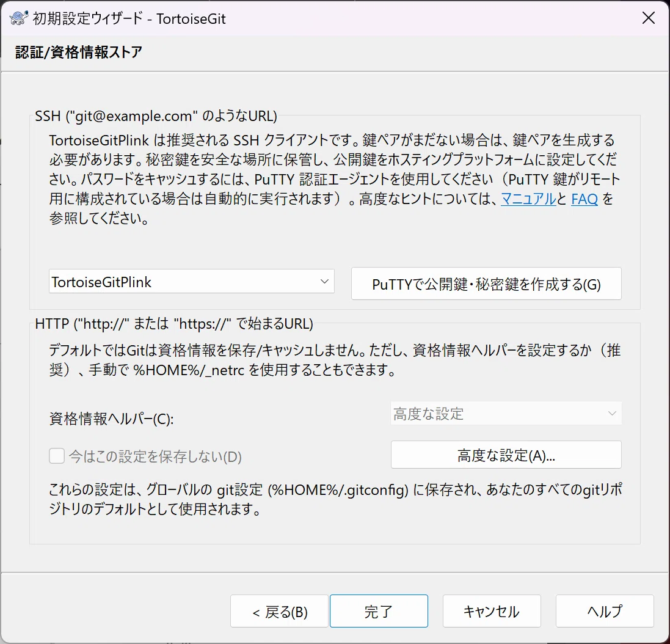Click the %HOME%/.gitconfig note text
The width and height of the screenshot is (670, 644).
tap(335, 499)
